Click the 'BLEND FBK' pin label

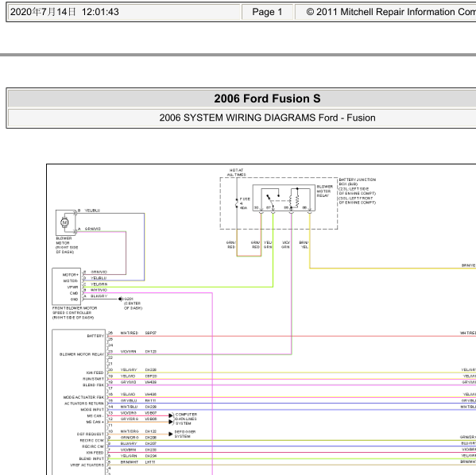click(x=93, y=385)
